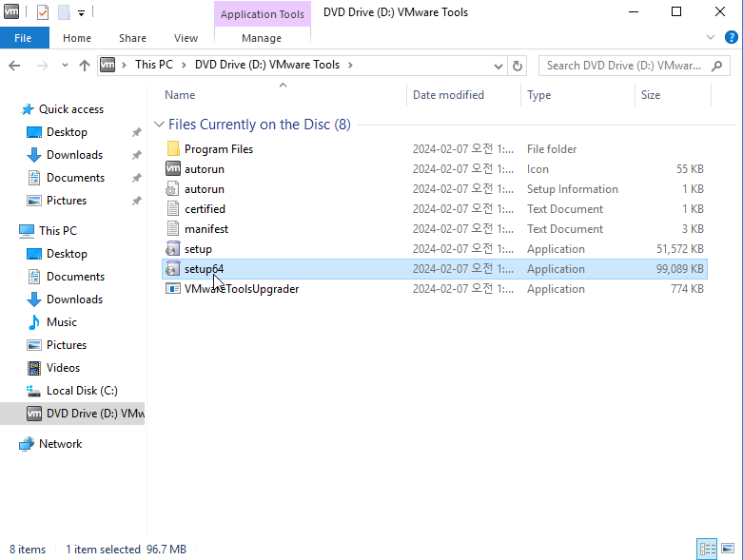This screenshot has width=743, height=560.
Task: Open Pictures under Quick access
Action: pyautogui.click(x=67, y=201)
